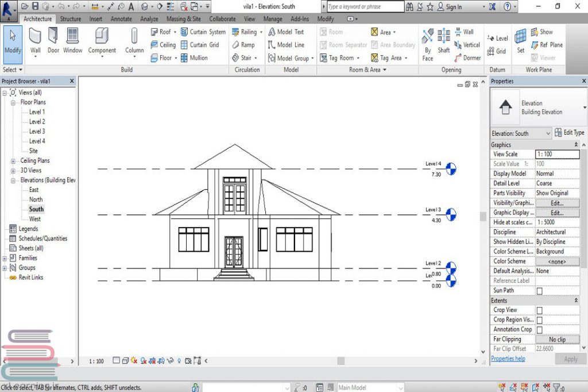Expand the Ceiling Plans tree node
Viewport: 588px width, 392px height.
click(13, 161)
